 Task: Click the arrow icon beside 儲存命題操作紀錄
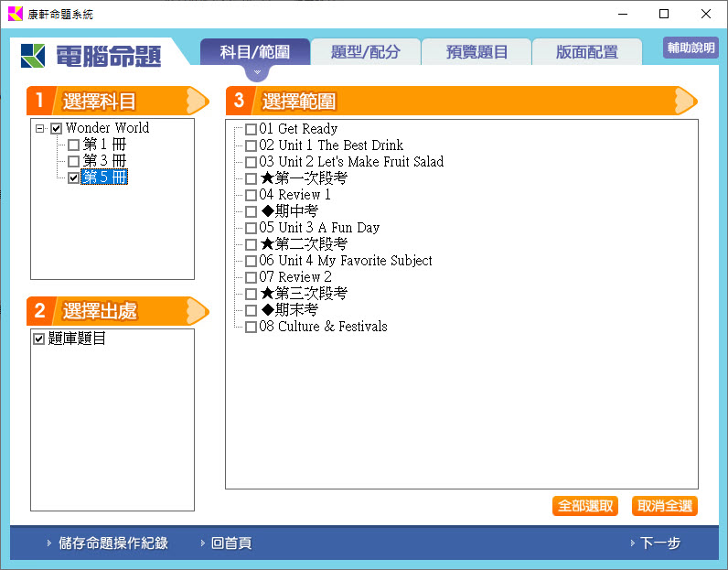coord(49,543)
